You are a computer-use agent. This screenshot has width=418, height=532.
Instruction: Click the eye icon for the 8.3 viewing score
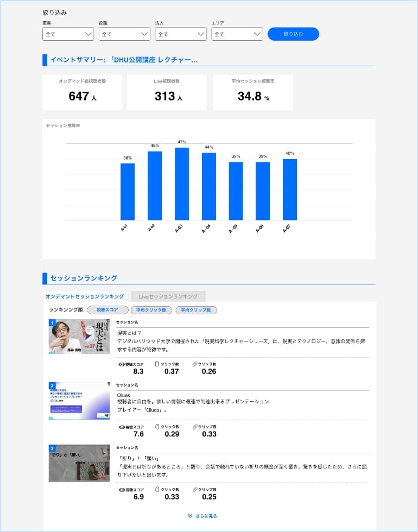click(122, 364)
